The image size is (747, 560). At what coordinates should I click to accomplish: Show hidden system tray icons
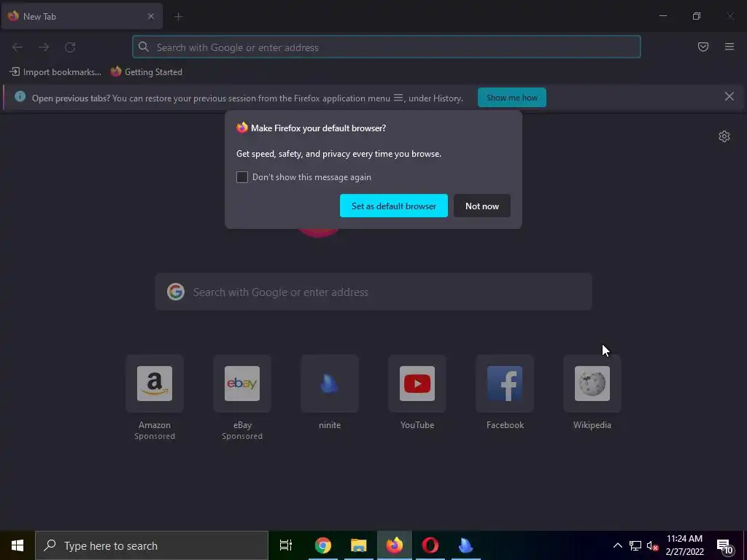click(x=617, y=545)
